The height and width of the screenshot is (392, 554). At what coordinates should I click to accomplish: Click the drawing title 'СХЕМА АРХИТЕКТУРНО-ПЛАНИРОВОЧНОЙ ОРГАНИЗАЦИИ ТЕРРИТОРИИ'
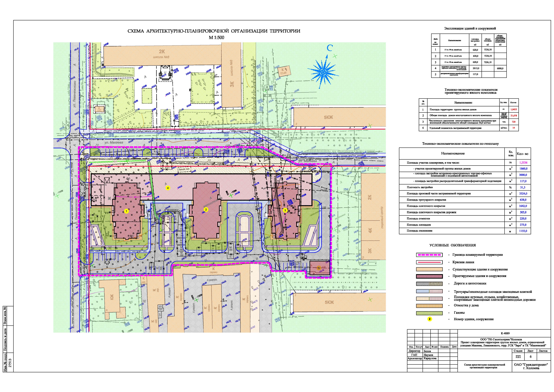(214, 31)
